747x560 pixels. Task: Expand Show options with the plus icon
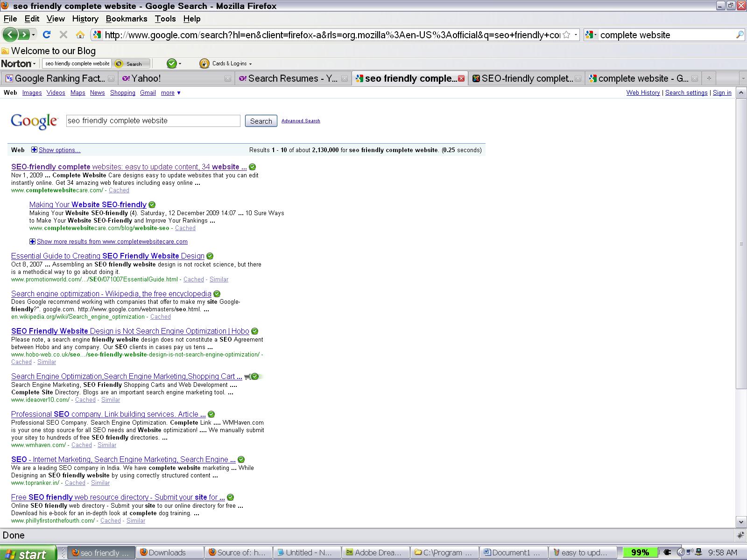pyautogui.click(x=34, y=150)
